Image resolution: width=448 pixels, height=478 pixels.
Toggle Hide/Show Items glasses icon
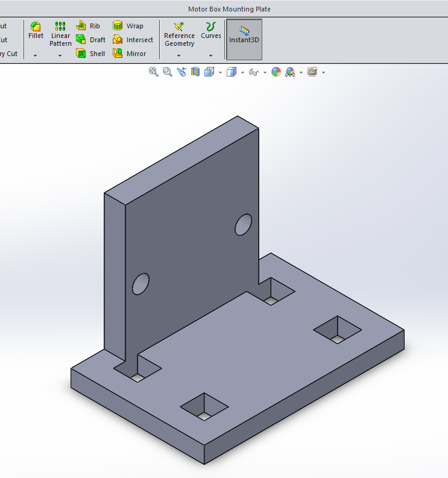pos(254,72)
